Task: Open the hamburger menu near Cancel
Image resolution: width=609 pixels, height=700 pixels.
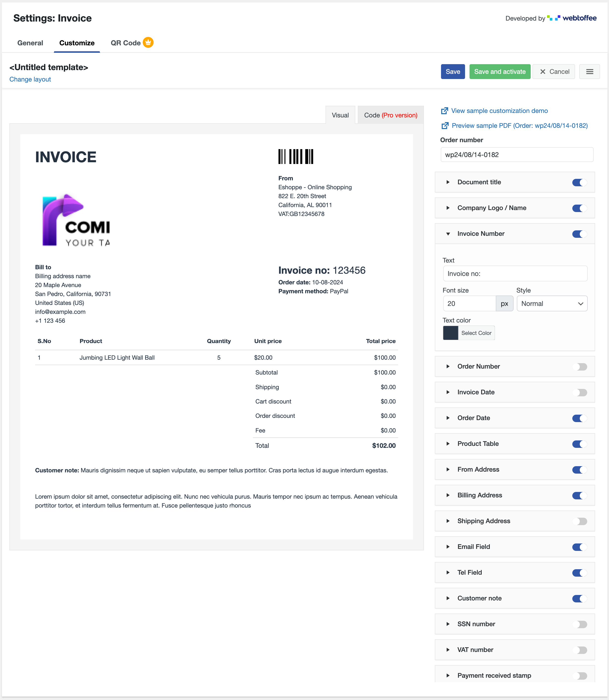Action: [x=590, y=71]
